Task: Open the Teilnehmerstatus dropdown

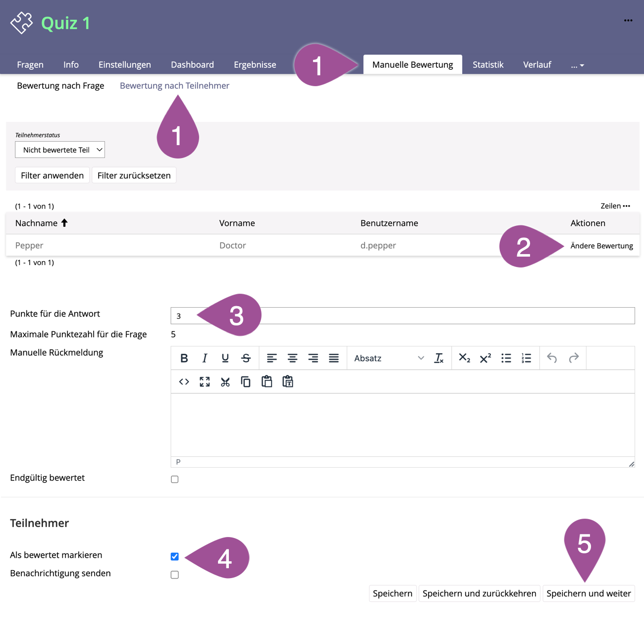Action: coord(60,150)
